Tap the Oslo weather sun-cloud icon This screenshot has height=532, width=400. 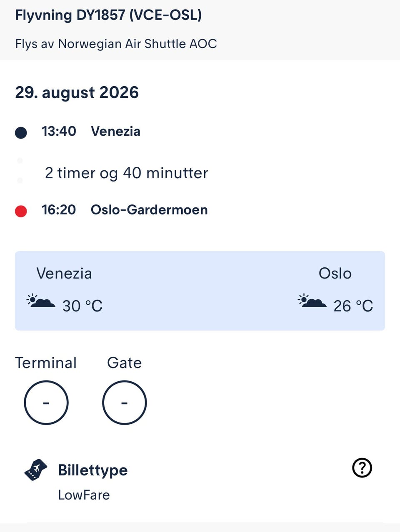click(x=312, y=301)
